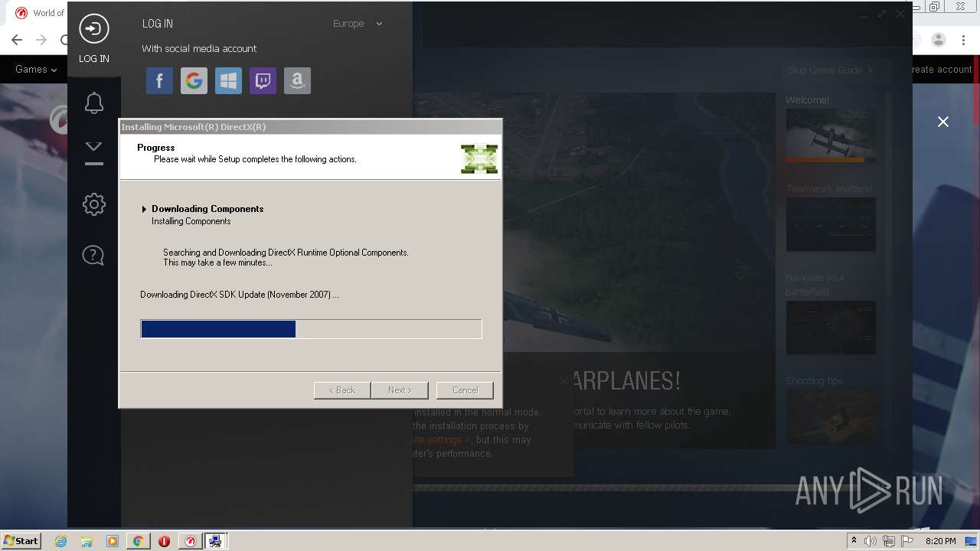Log in with Amazon

pyautogui.click(x=297, y=80)
